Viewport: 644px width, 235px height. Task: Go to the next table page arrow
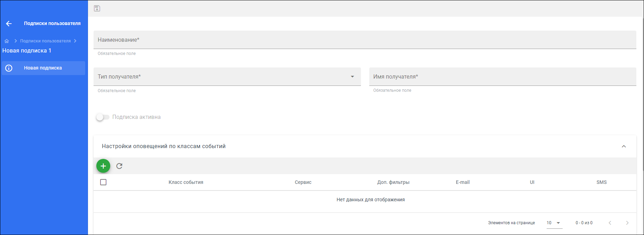click(627, 223)
